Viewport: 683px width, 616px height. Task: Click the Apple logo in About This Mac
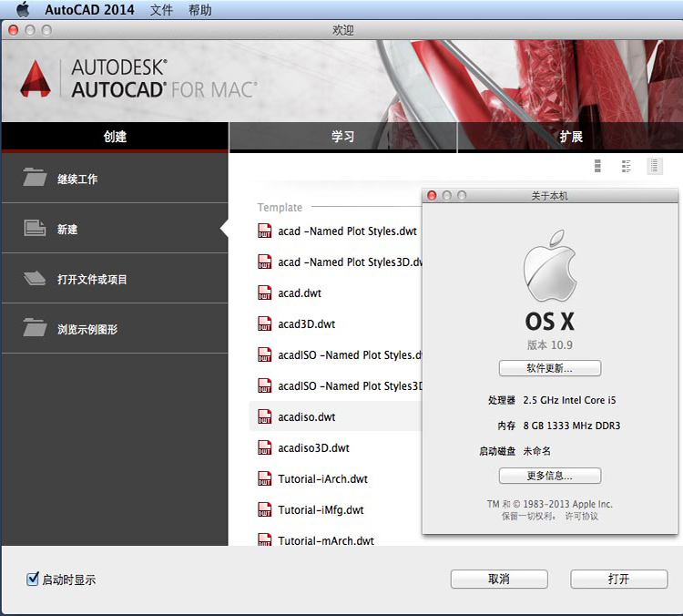(550, 265)
